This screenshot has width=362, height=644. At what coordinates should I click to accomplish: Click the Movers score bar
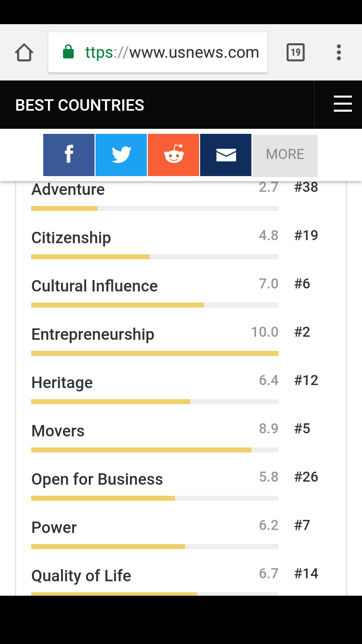coord(155,450)
